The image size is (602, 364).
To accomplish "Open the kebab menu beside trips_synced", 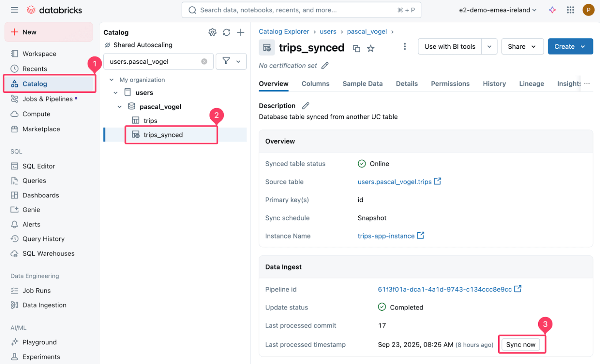I will 404,46.
